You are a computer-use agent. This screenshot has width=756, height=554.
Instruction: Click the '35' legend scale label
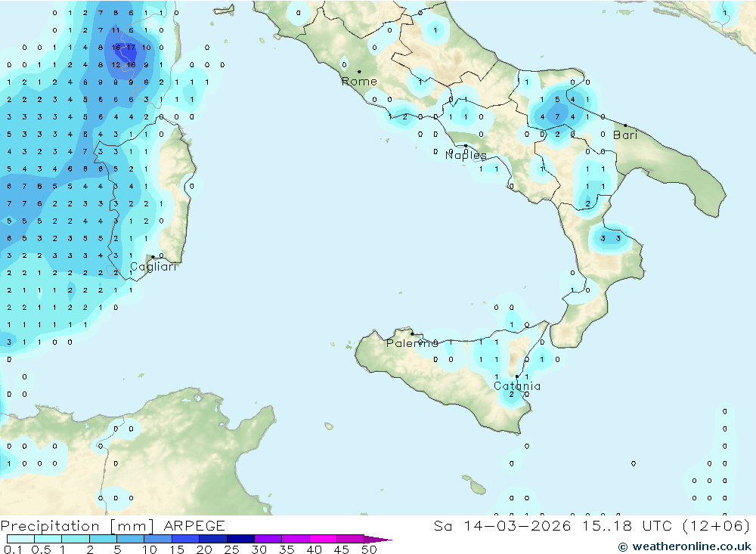287,549
